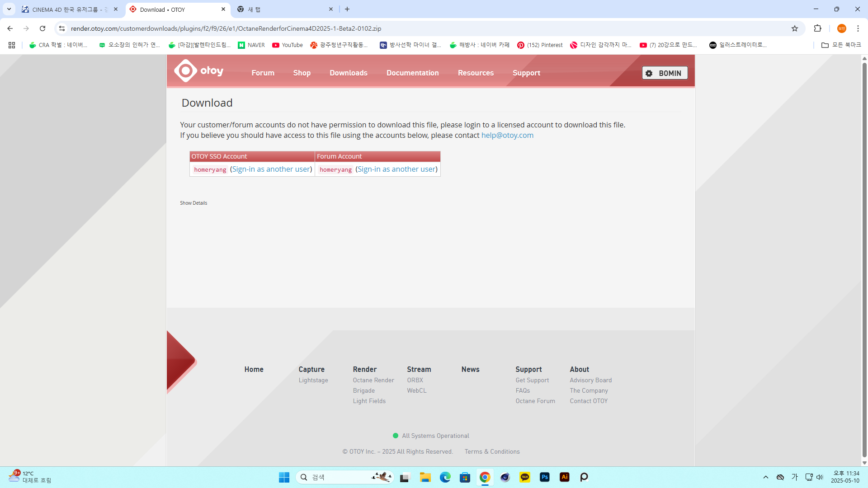868x488 pixels.
Task: Open the Lightstage footer link
Action: tap(313, 380)
